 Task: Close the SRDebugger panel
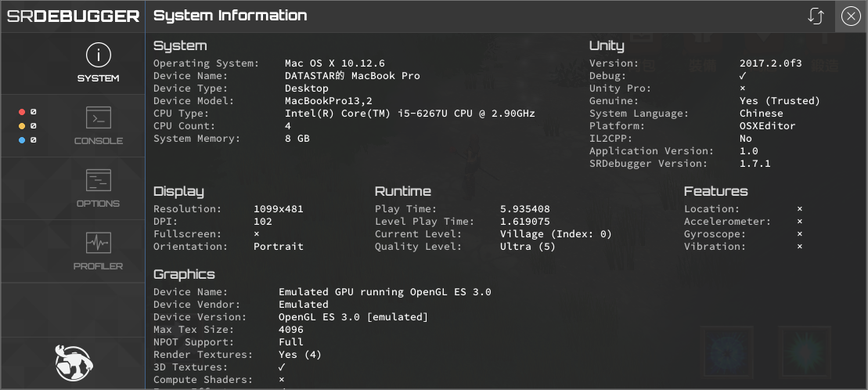coord(851,16)
